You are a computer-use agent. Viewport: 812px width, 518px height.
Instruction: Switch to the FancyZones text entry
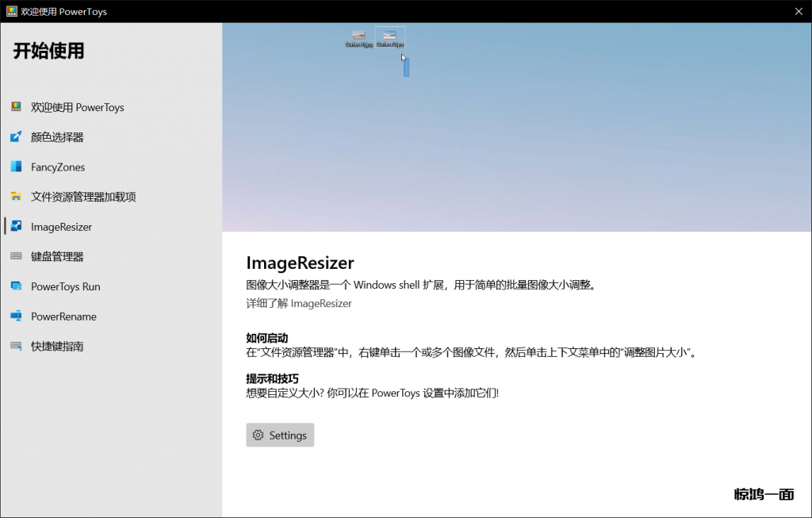click(x=58, y=167)
